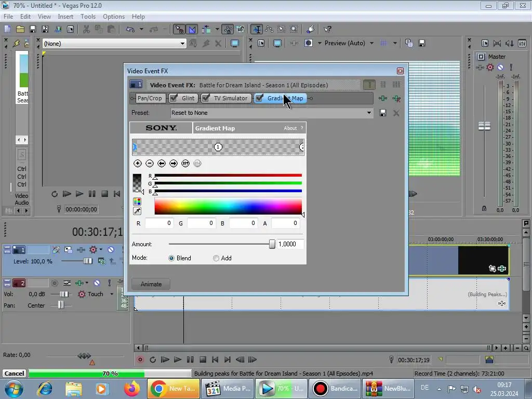Open the File menu

click(x=8, y=16)
